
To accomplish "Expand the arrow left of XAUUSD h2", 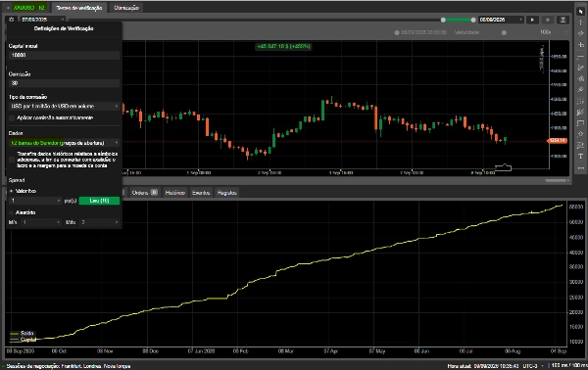I will (8, 8).
